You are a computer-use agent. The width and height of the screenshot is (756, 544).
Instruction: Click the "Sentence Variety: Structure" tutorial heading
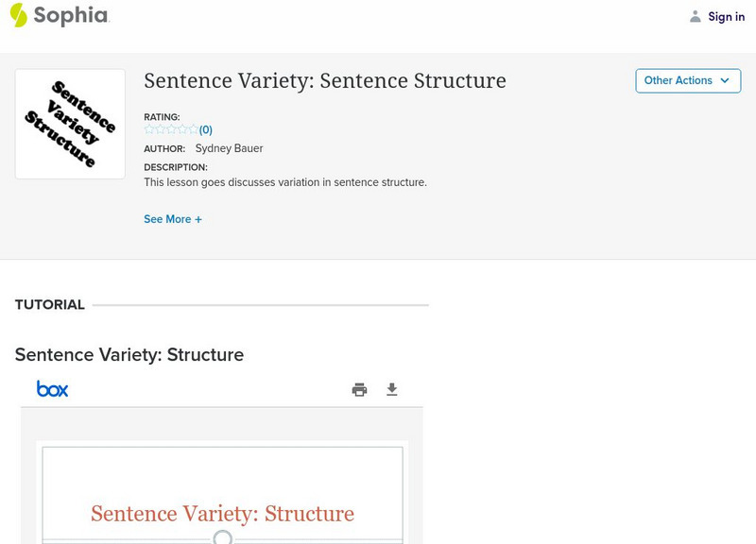(x=129, y=355)
